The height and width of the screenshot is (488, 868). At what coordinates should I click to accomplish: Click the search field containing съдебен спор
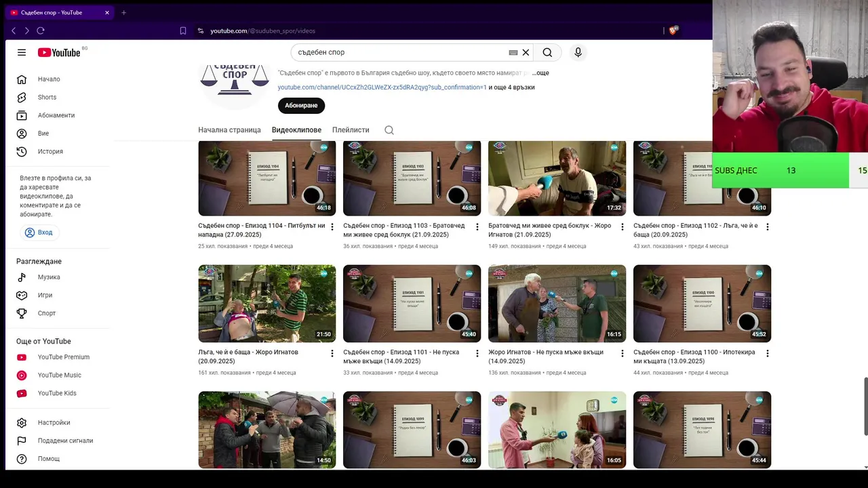coord(402,52)
